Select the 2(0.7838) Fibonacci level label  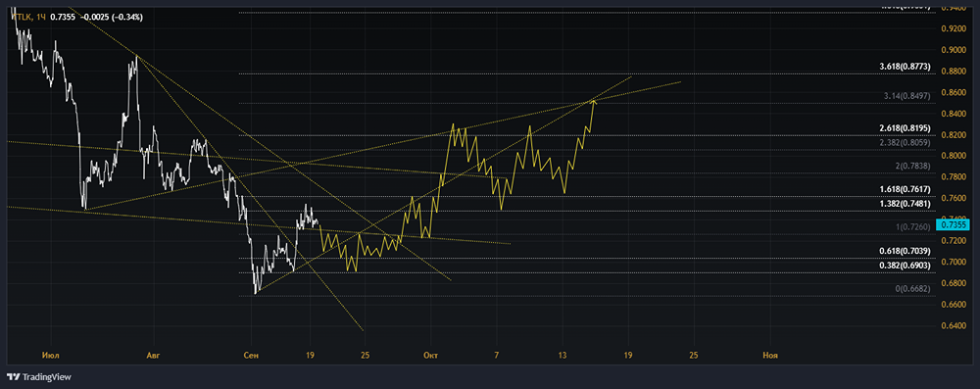pos(913,166)
